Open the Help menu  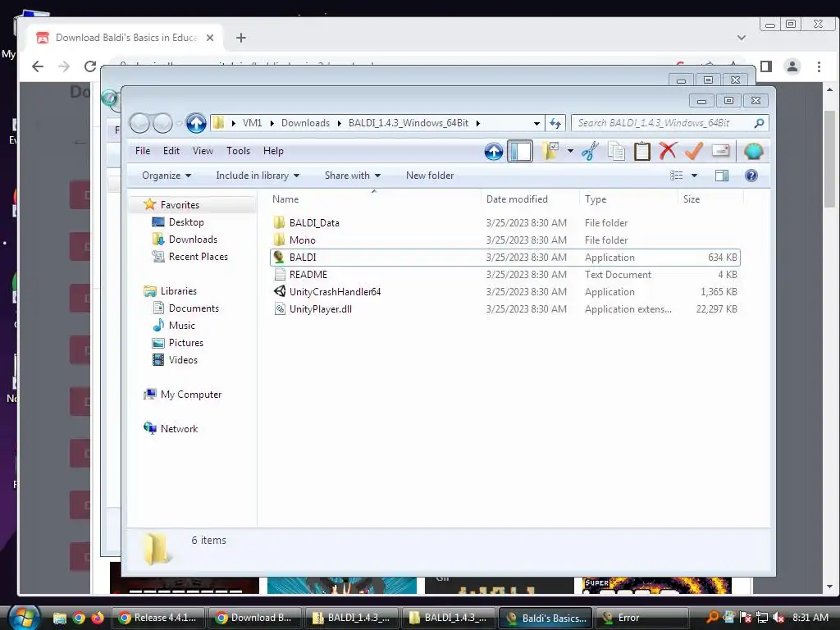coord(273,151)
